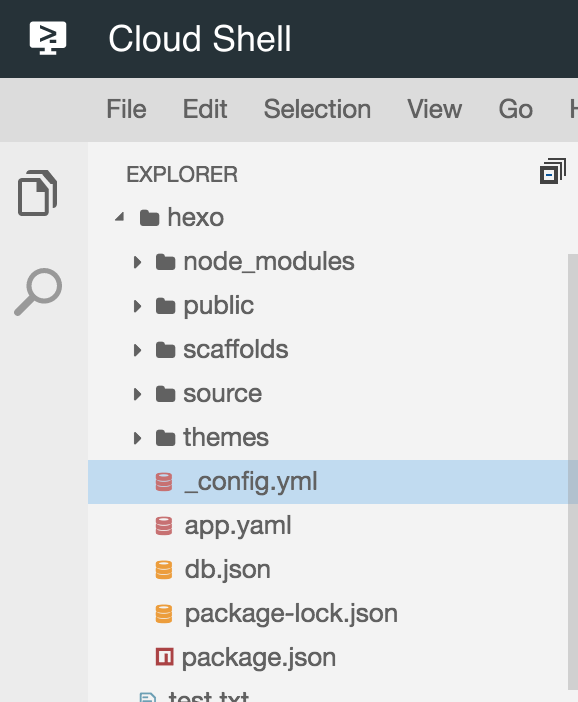Open the Selection menu
Image resolution: width=578 pixels, height=702 pixels.
click(317, 109)
